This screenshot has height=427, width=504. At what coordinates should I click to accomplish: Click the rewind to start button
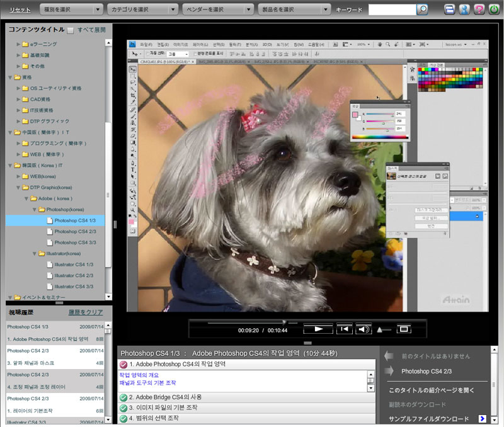(343, 329)
